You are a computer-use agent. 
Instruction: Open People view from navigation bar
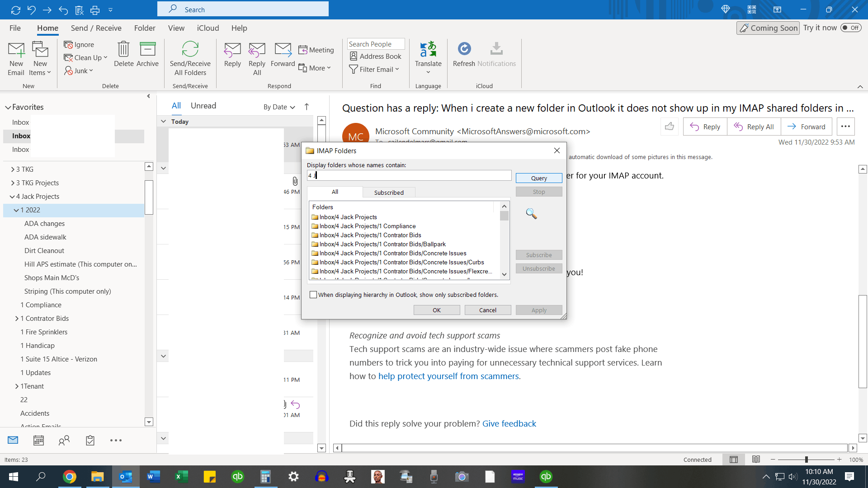click(64, 440)
